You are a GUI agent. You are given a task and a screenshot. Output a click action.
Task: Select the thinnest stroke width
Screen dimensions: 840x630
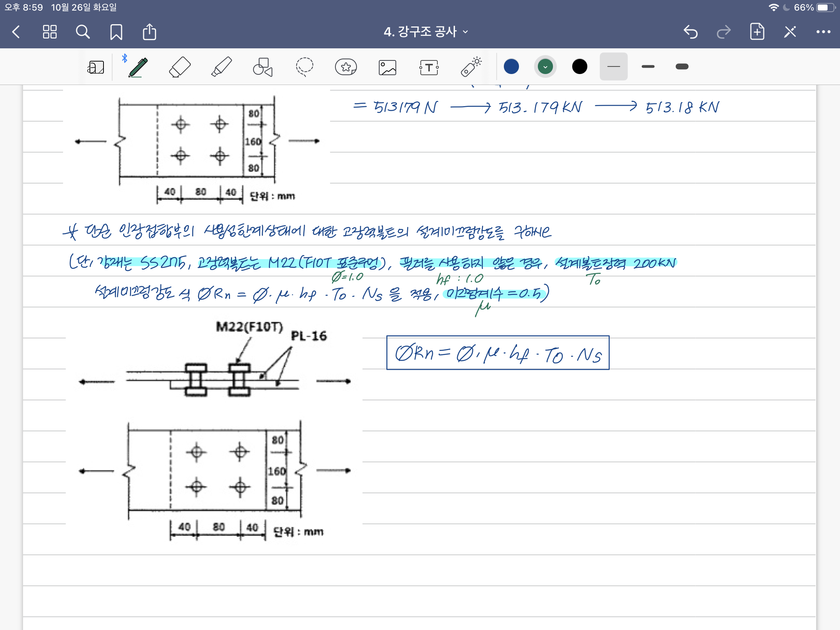coord(613,67)
